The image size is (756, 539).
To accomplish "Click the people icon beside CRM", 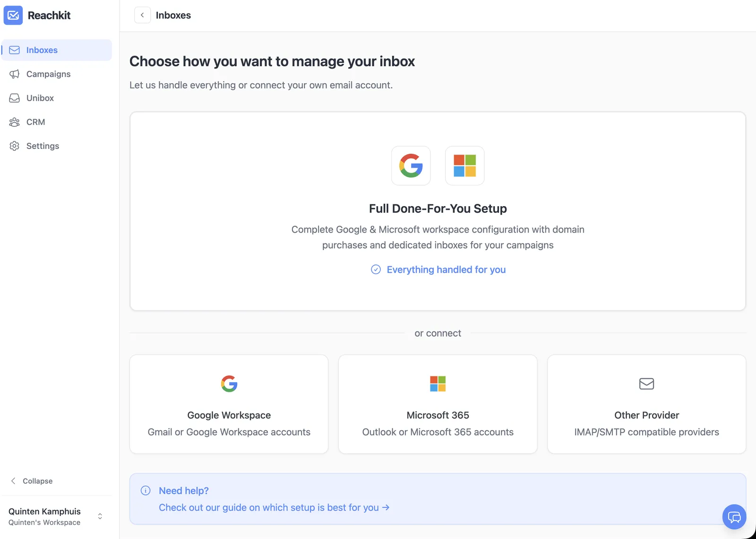I will point(15,122).
